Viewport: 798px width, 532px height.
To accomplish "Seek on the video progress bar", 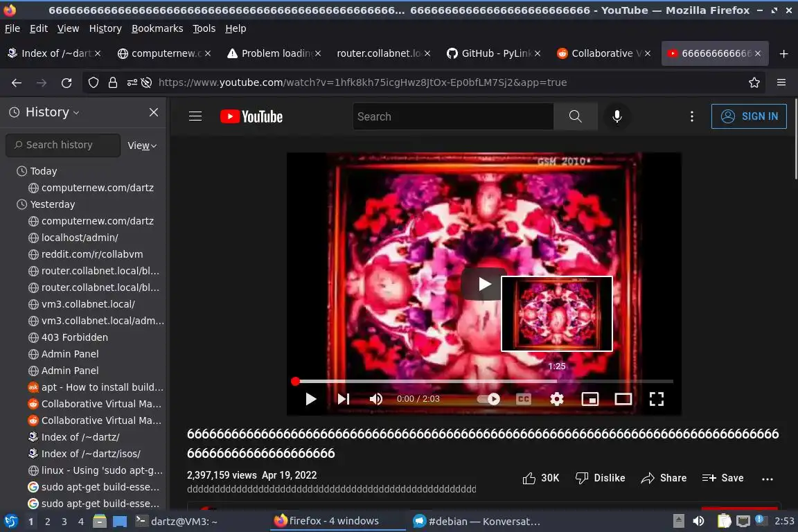I will click(484, 381).
